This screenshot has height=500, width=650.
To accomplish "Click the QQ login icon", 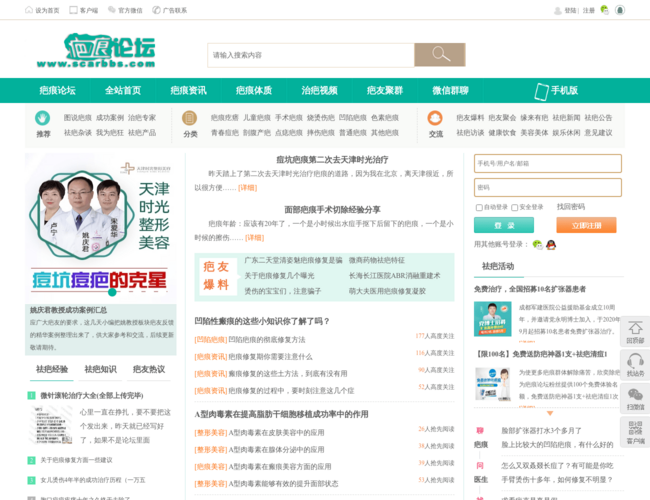I will pyautogui.click(x=550, y=244).
